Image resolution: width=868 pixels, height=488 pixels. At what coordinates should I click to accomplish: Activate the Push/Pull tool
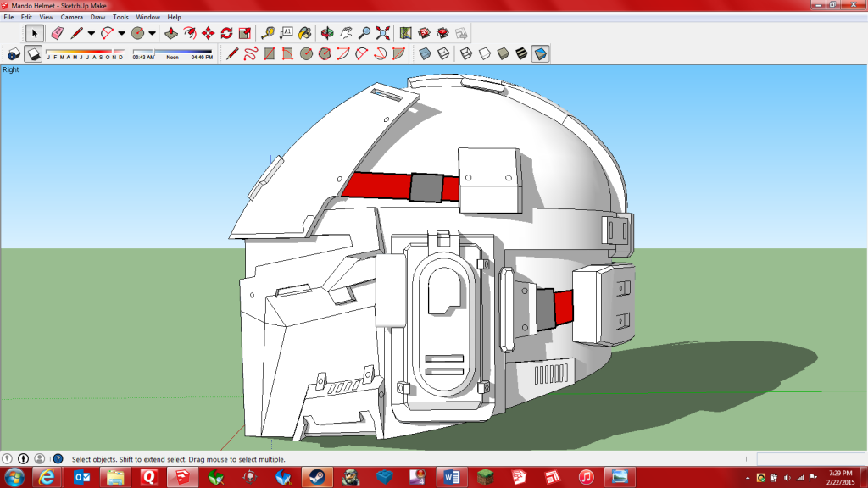point(171,34)
